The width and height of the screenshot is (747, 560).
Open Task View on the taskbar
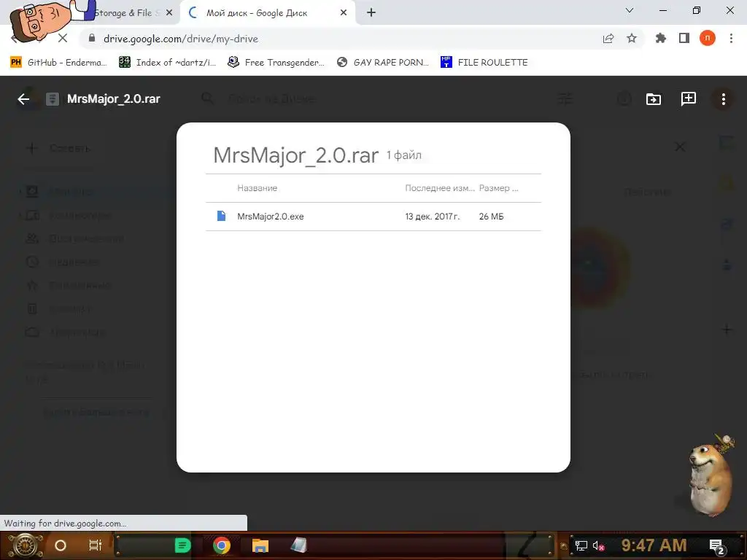click(96, 545)
